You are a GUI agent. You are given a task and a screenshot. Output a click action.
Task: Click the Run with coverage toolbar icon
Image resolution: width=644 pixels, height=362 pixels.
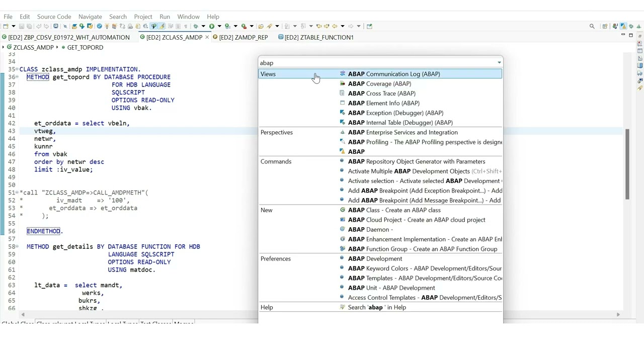coord(227,26)
